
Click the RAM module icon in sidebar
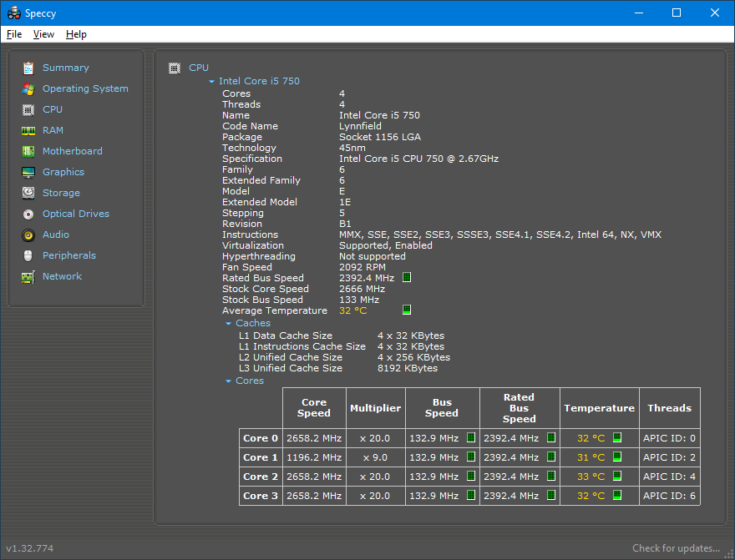28,131
